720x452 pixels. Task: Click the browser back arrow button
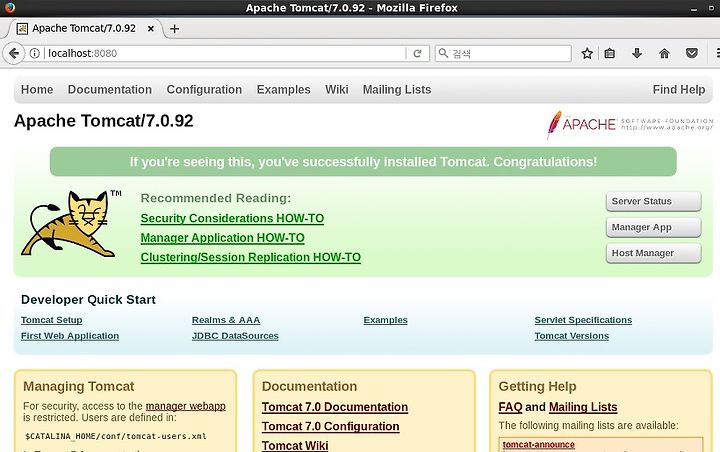click(14, 54)
